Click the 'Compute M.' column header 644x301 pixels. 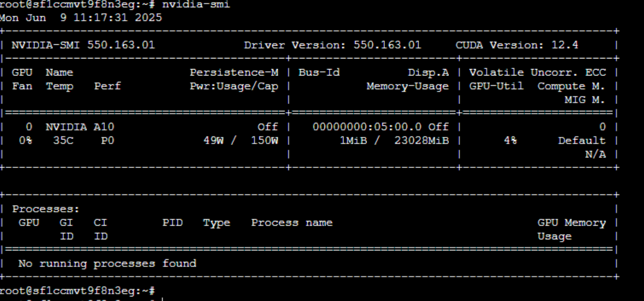(x=572, y=86)
